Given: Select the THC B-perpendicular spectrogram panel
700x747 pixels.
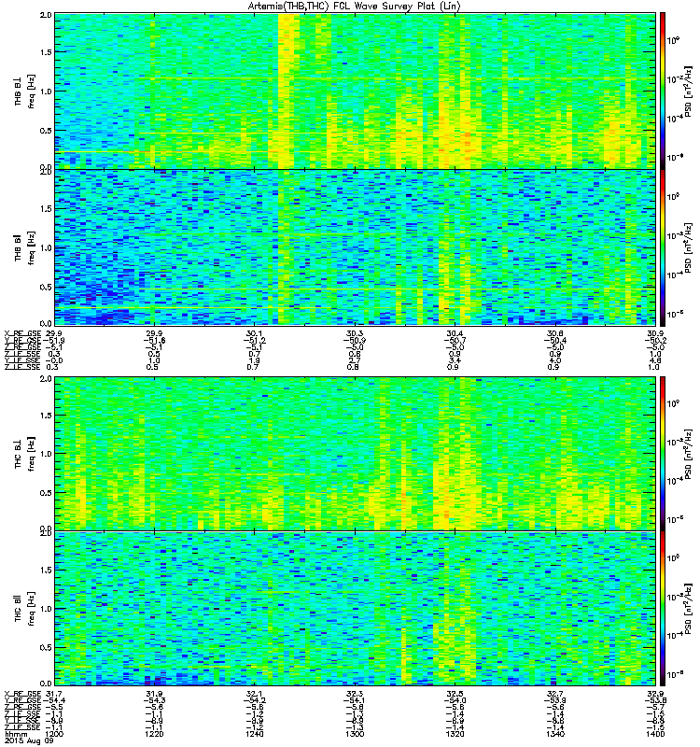Looking at the screenshot, I should (356, 454).
